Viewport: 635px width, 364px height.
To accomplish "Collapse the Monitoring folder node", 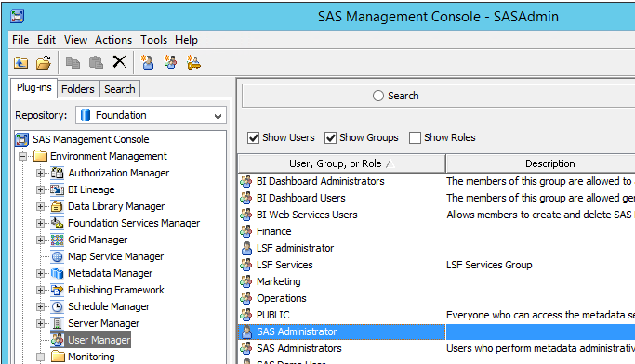I will [40, 357].
